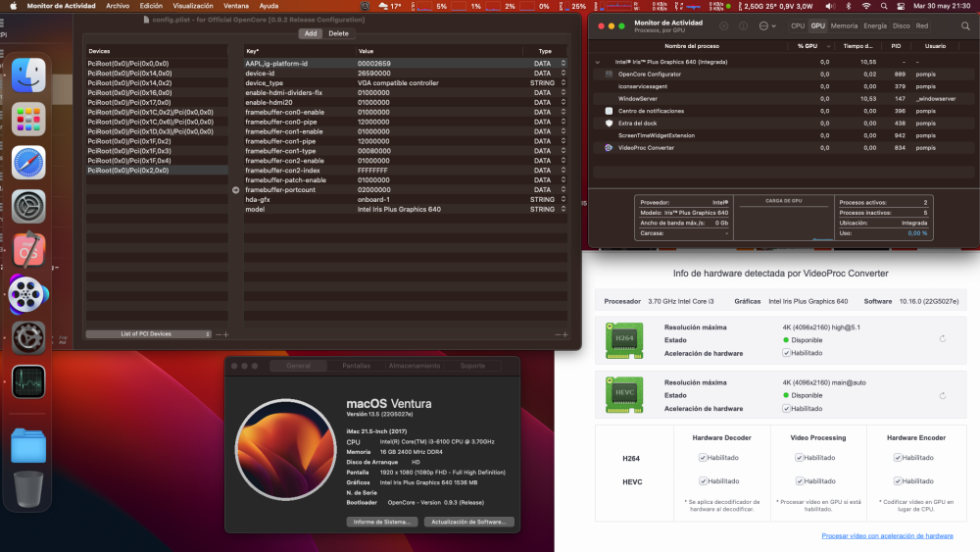Image resolution: width=980 pixels, height=552 pixels.
Task: Toggle HEVC Aceleración de hardware Habilitado checkbox
Action: (x=786, y=409)
